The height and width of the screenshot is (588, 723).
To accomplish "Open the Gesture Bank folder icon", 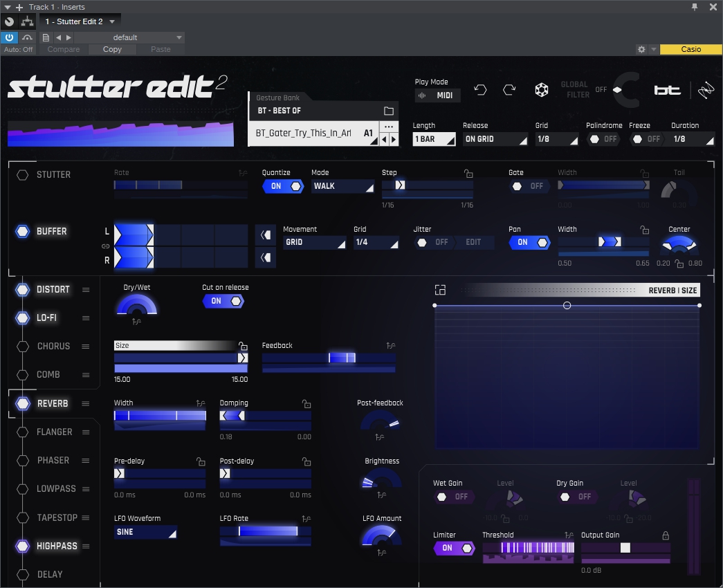I will (x=389, y=111).
